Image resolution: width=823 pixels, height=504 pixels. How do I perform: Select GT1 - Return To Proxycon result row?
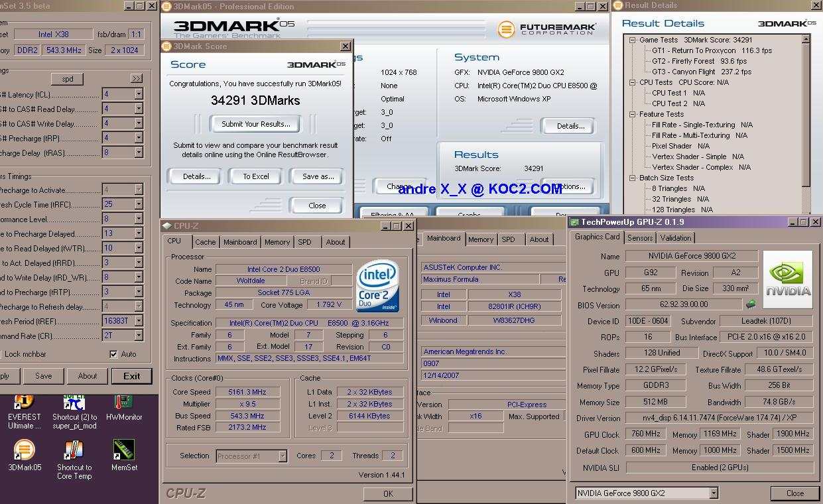[712, 50]
